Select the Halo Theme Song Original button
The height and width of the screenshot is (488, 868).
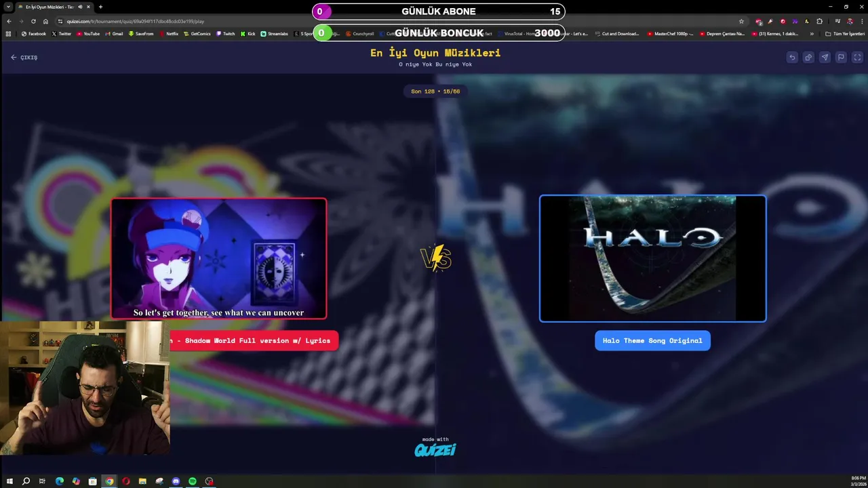coord(652,340)
